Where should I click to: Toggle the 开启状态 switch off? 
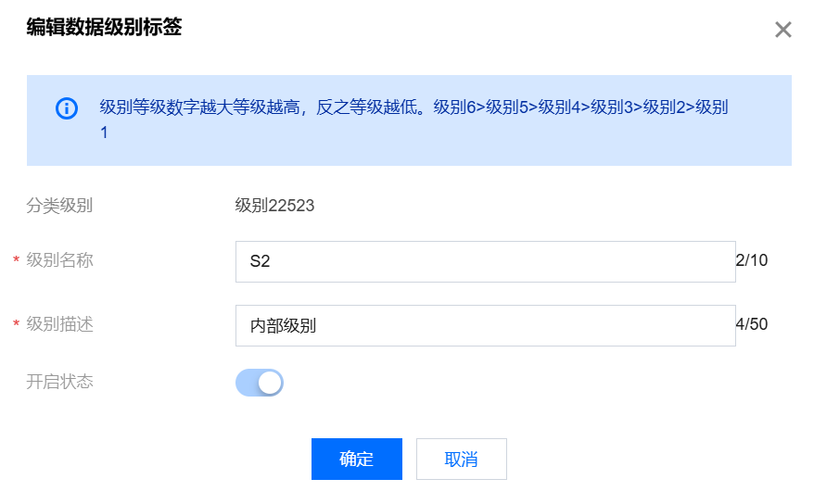(x=259, y=383)
